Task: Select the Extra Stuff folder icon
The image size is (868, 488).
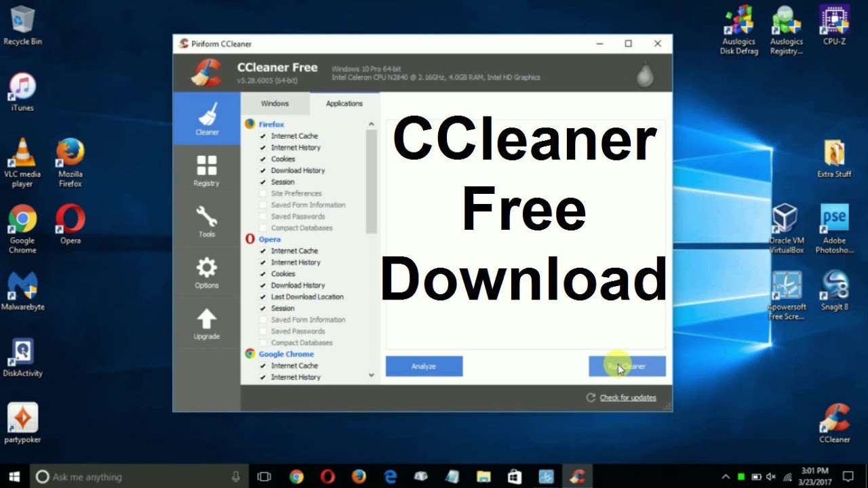Action: [x=835, y=159]
